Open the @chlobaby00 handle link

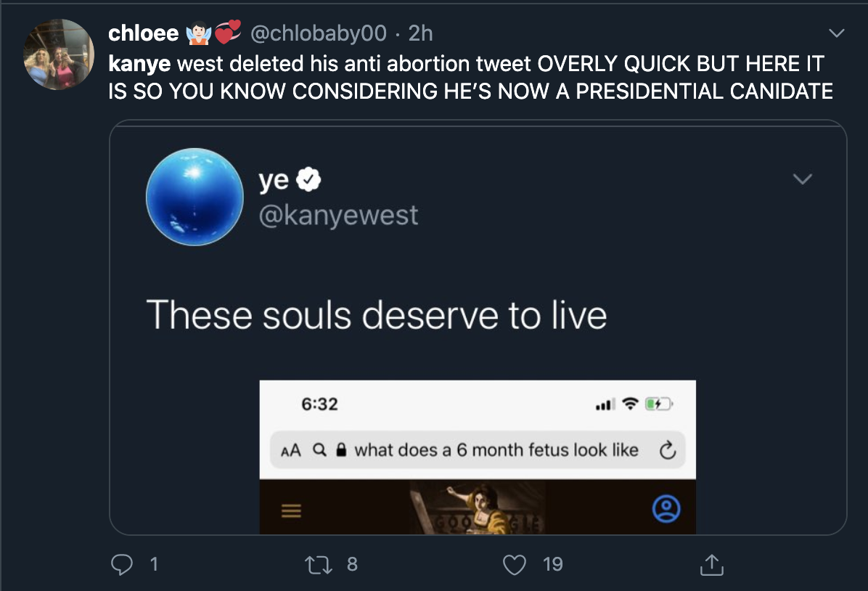click(317, 33)
